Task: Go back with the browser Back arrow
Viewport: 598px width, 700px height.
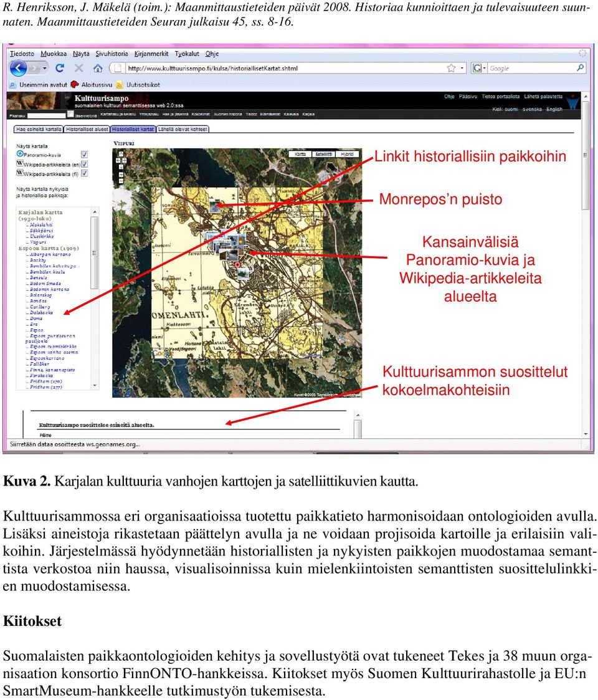Action: [x=18, y=69]
